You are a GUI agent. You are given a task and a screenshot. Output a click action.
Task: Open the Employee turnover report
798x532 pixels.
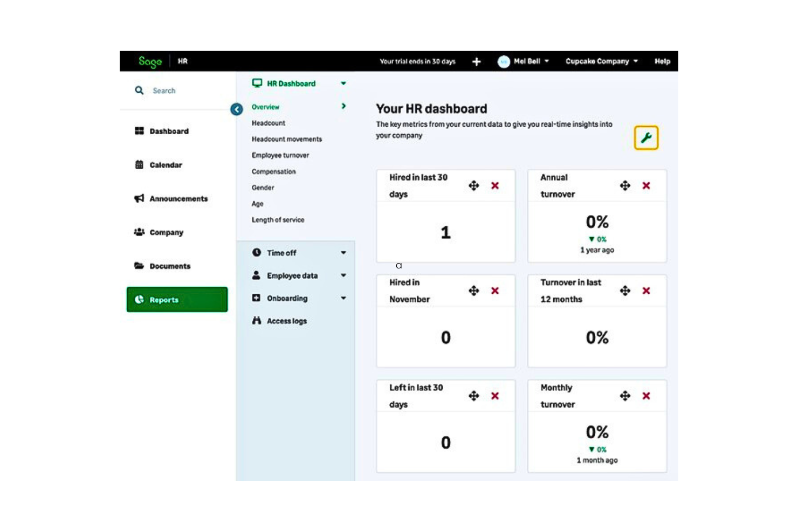point(280,155)
